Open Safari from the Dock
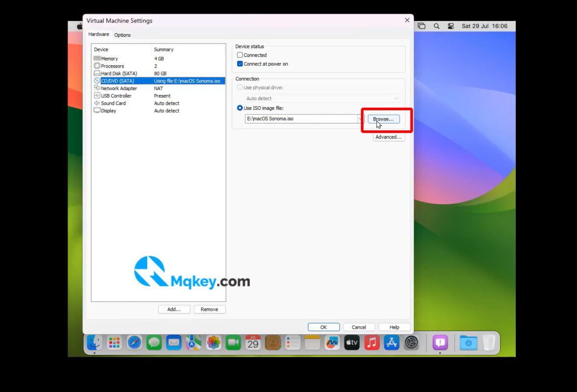The width and height of the screenshot is (577, 392). point(134,343)
